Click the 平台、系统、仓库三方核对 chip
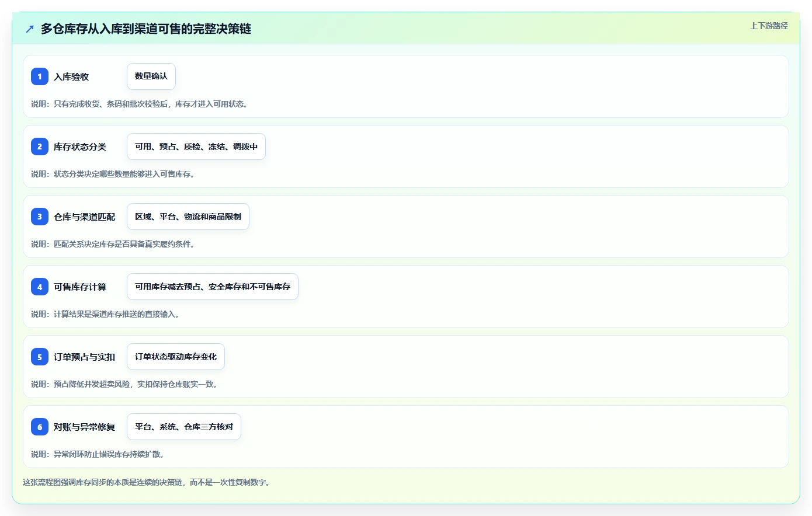This screenshot has width=812, height=516. [x=184, y=427]
